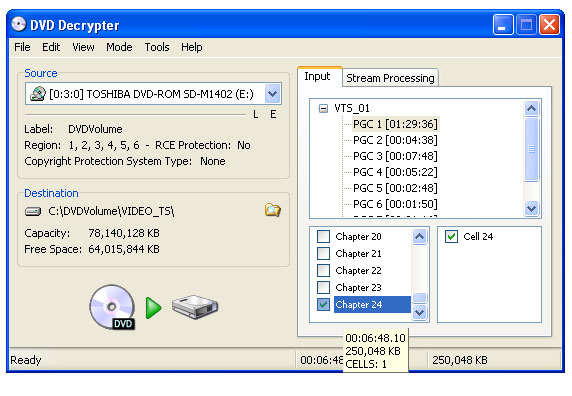Screen dimensions: 572x396
Task: Click the PGC tree scrollbar thumb
Action: (x=532, y=149)
